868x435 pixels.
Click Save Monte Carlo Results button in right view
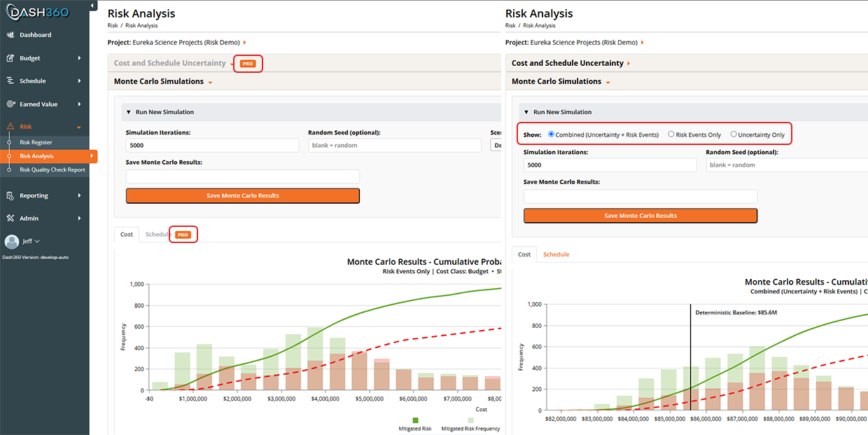tap(640, 216)
